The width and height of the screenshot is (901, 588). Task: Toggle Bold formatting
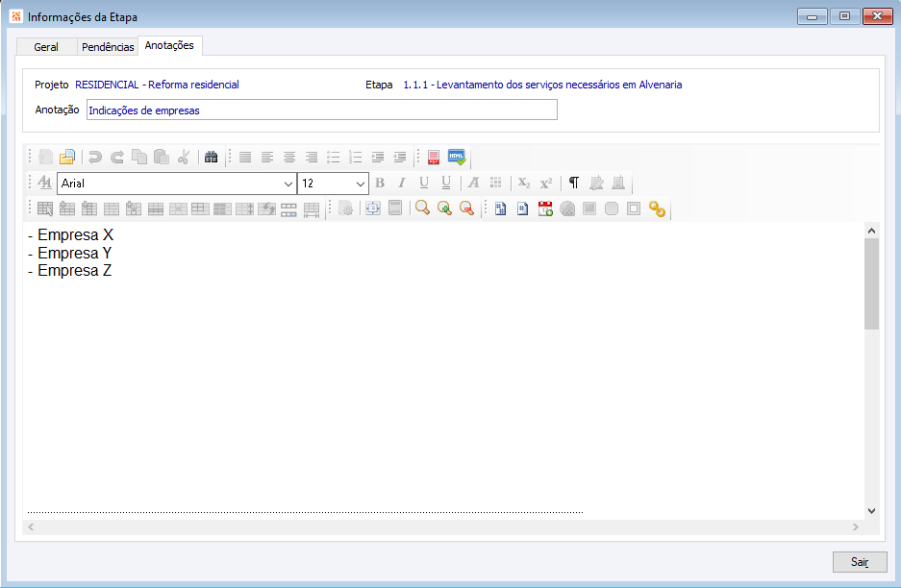pos(379,184)
